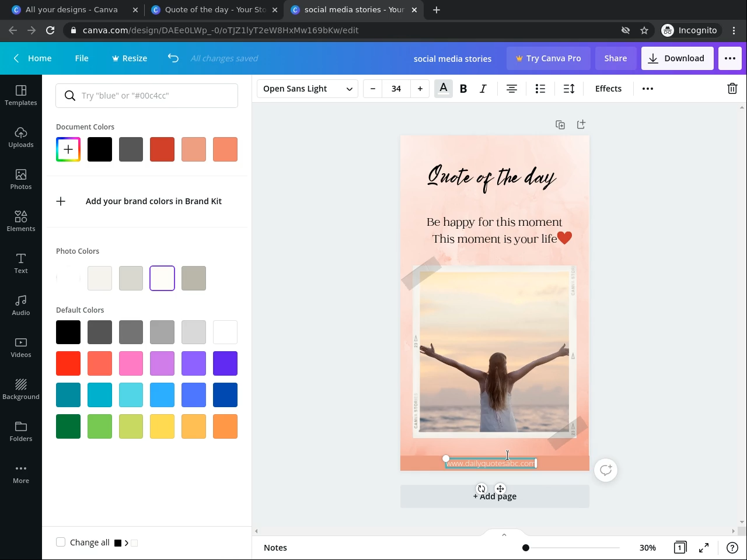Search colors in the color search field
Screen dimensions: 747x560
(147, 96)
